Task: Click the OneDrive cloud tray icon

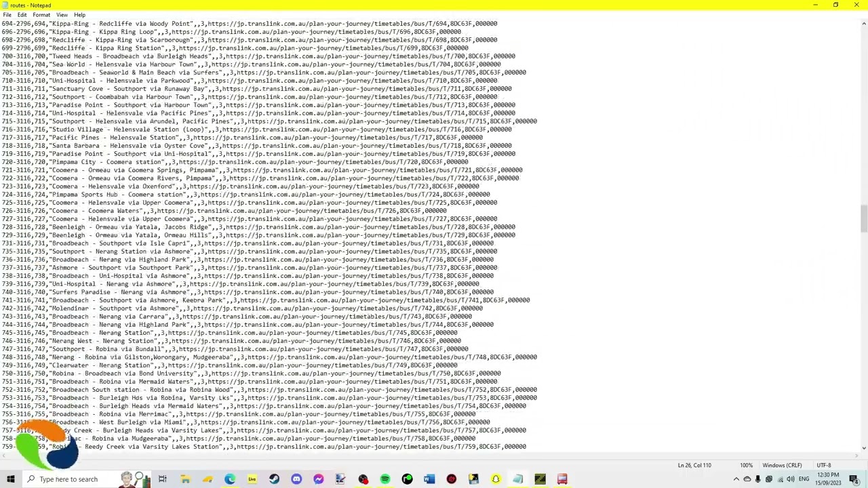Action: click(747, 479)
